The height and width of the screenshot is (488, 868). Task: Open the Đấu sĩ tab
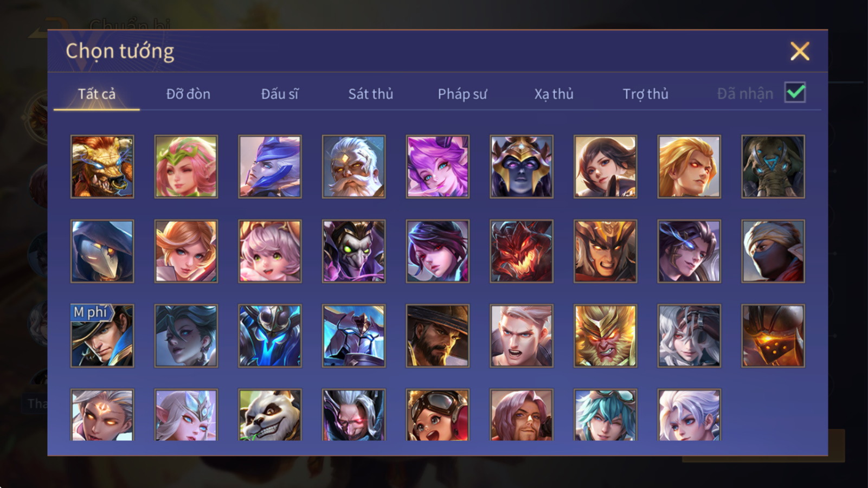tap(280, 94)
